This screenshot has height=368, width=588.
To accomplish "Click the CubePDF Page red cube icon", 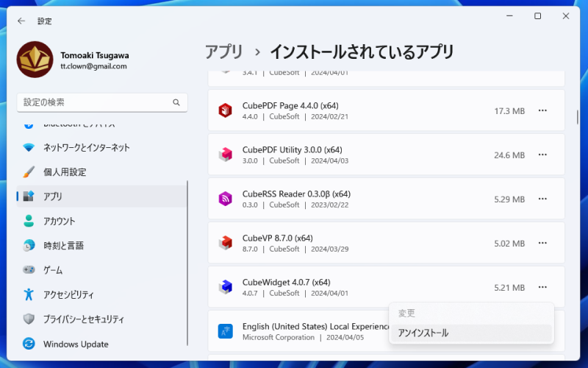I will pos(226,110).
